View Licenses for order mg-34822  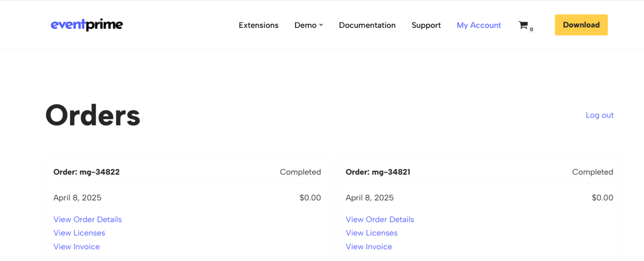(x=79, y=233)
